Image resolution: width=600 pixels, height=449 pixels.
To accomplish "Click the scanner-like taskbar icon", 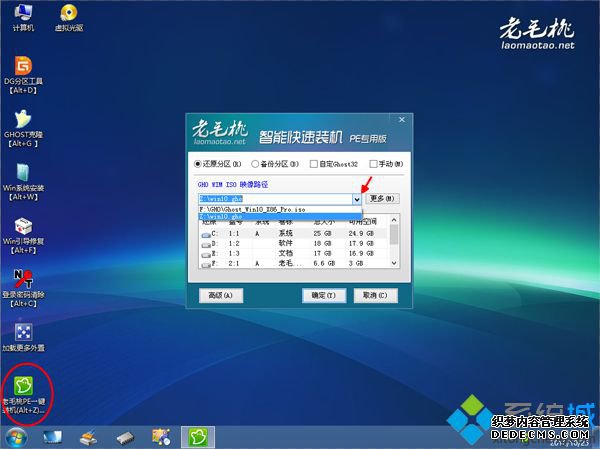I will pyautogui.click(x=88, y=438).
